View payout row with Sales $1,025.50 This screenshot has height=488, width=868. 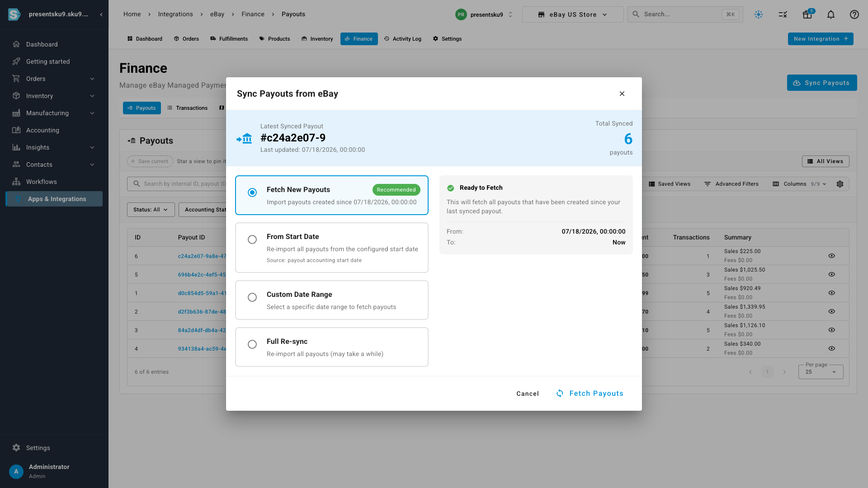click(831, 274)
